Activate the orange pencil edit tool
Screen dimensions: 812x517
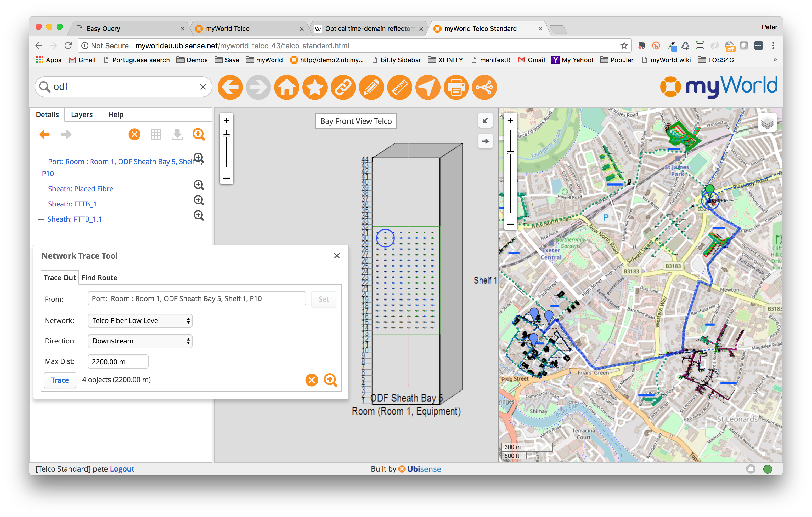[x=371, y=87]
